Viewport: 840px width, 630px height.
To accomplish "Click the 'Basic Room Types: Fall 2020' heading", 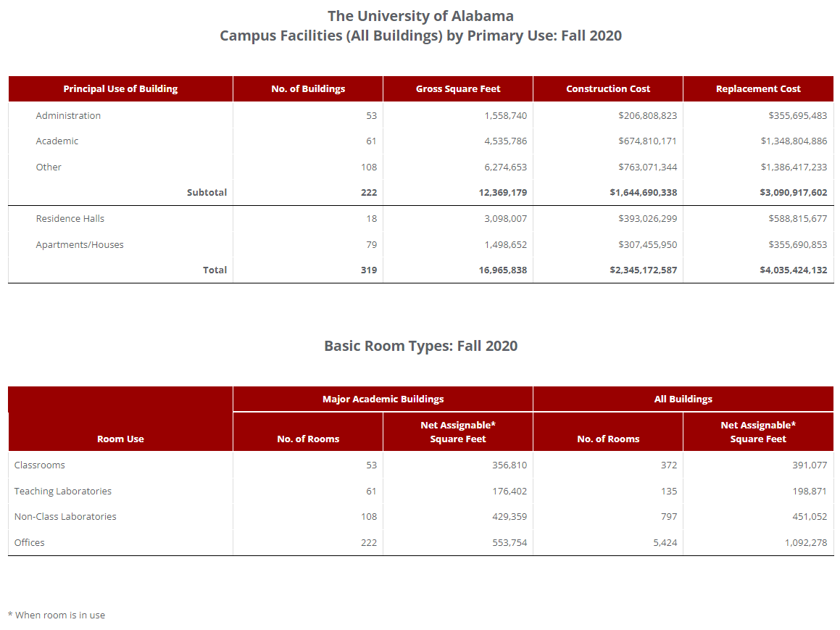I will tap(420, 346).
